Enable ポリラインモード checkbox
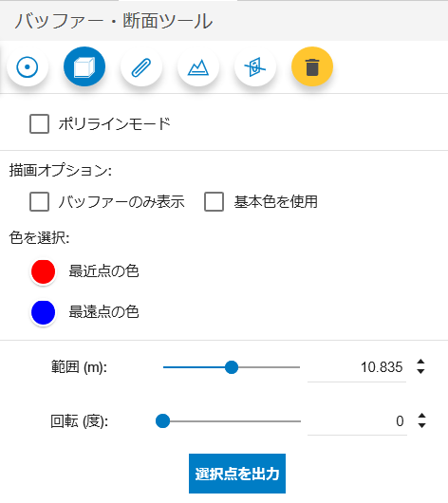 [40, 123]
